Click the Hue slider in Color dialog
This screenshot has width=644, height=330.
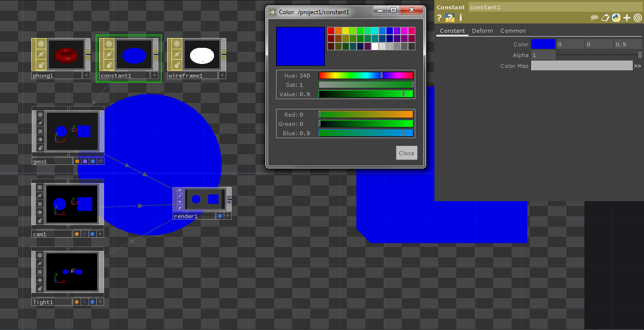click(365, 76)
